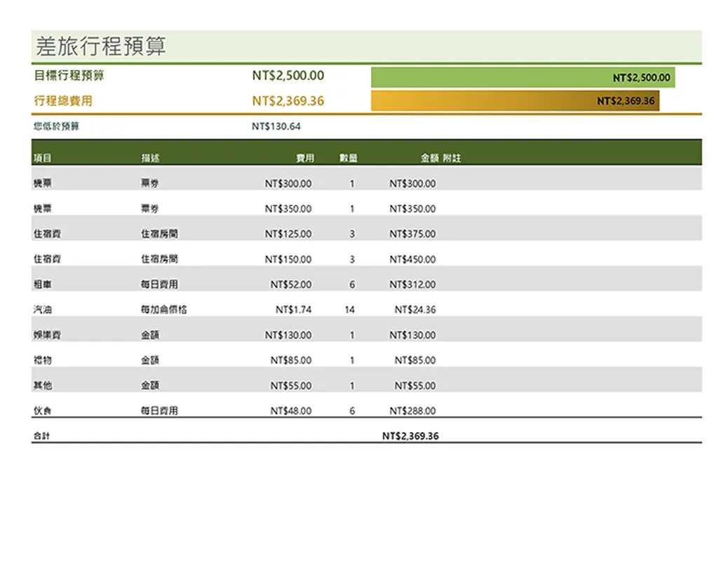Image resolution: width=728 pixels, height=561 pixels.
Task: Click the green NT$2,500.00 budget bar
Action: pyautogui.click(x=523, y=78)
